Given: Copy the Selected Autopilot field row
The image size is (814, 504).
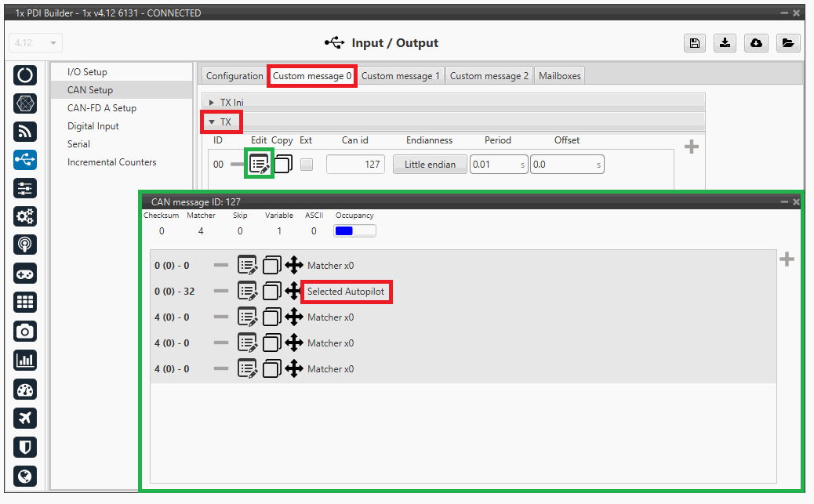Looking at the screenshot, I should [272, 292].
